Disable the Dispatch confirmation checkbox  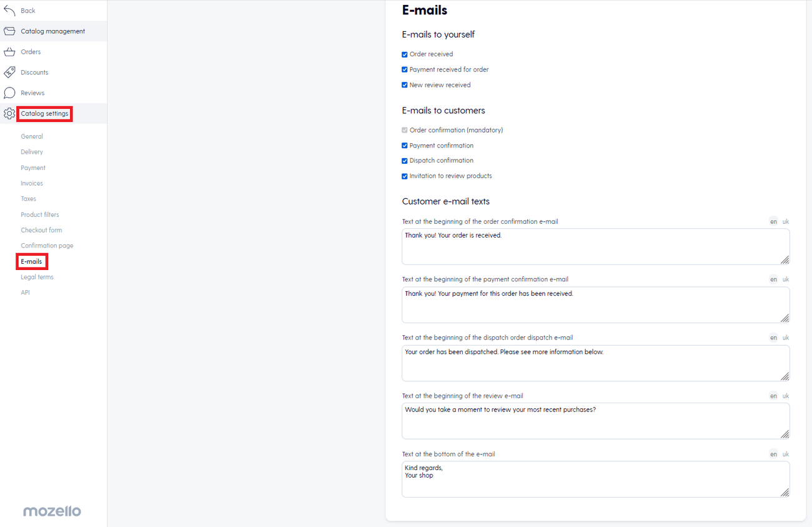[405, 161]
